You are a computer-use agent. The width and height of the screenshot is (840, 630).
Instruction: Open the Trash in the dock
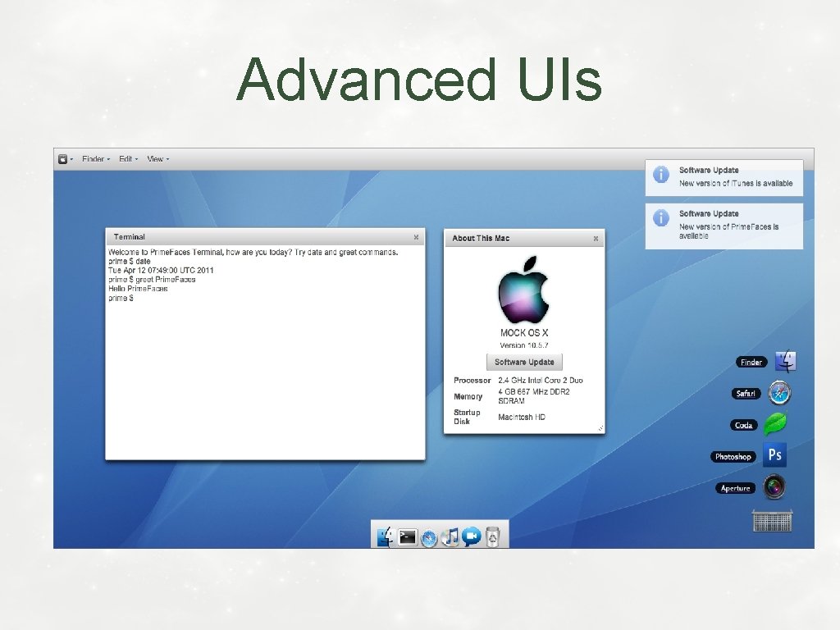tap(493, 536)
